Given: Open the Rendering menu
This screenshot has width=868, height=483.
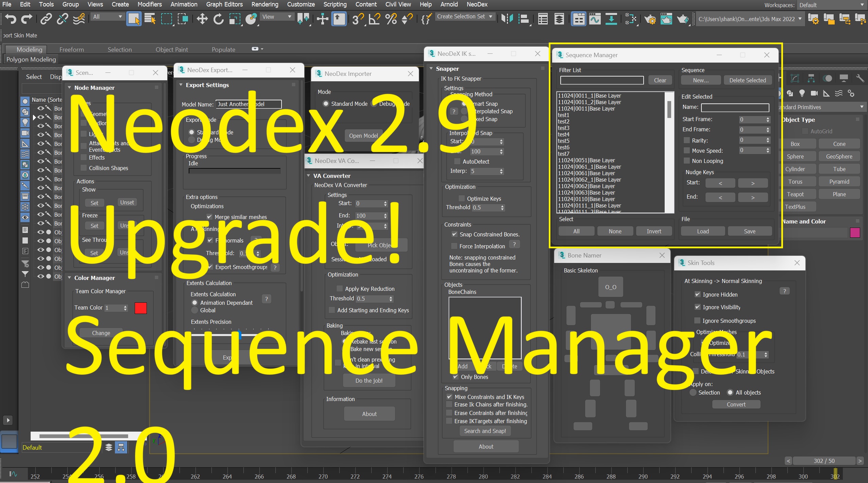Looking at the screenshot, I should pos(265,4).
